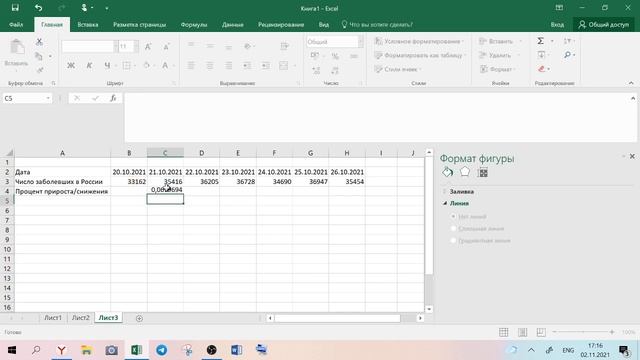Image resolution: width=640 pixels, height=360 pixels.
Task: Switch to Page Layout view icon
Action: [x=522, y=332]
